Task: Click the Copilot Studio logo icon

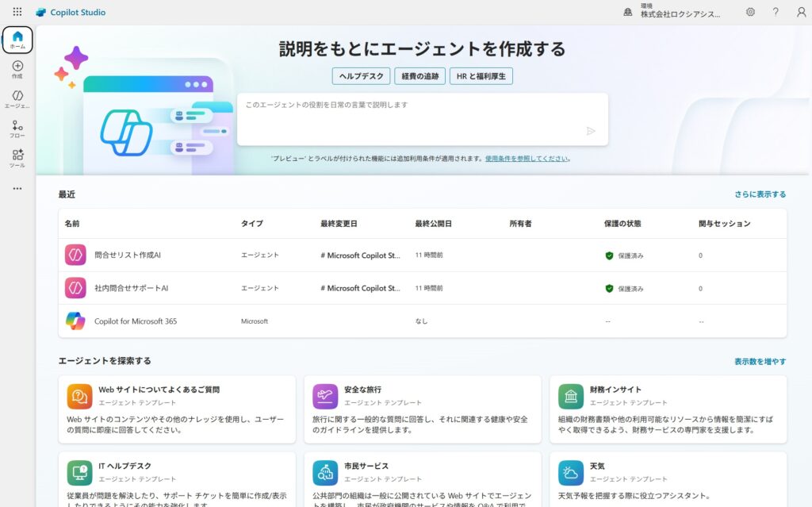Action: 41,12
